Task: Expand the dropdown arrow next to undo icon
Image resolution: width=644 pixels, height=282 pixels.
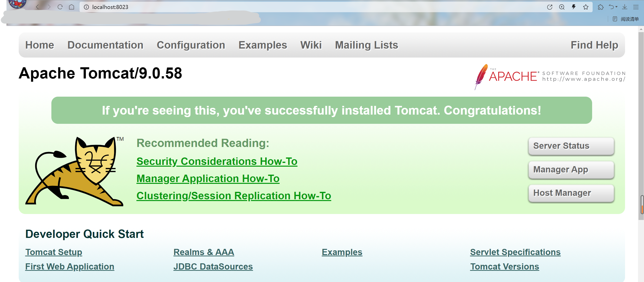Action: pos(616,7)
